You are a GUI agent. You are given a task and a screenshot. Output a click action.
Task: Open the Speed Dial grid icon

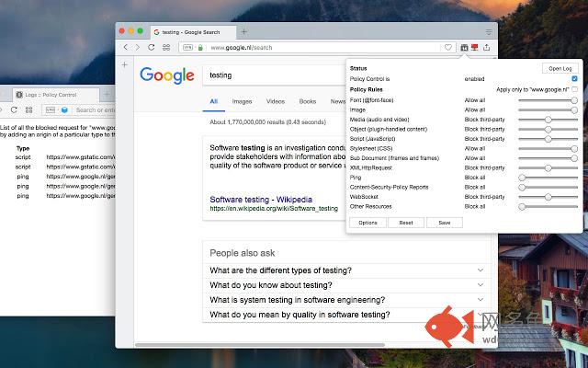(165, 47)
